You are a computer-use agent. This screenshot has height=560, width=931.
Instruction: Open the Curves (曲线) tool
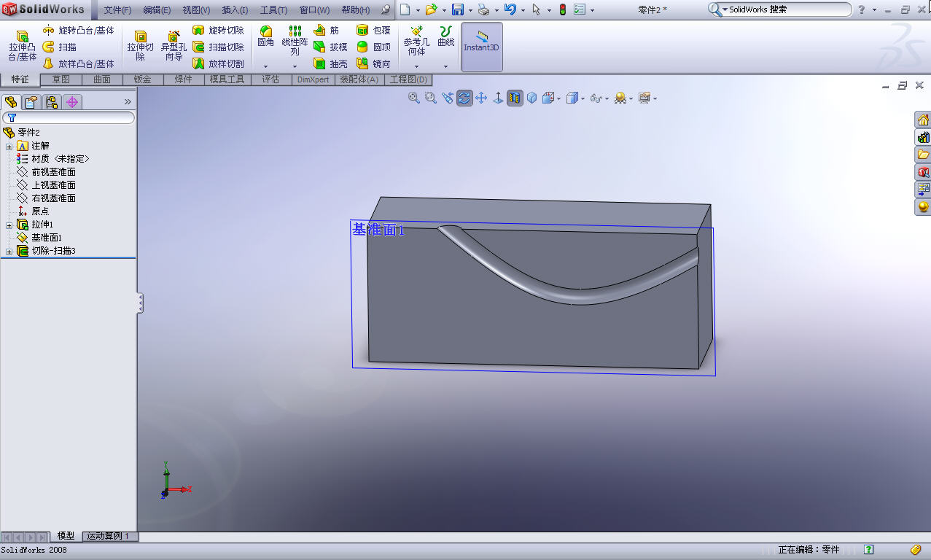point(445,37)
